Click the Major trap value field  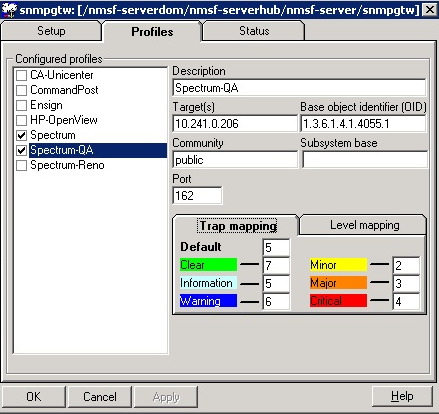[x=406, y=283]
